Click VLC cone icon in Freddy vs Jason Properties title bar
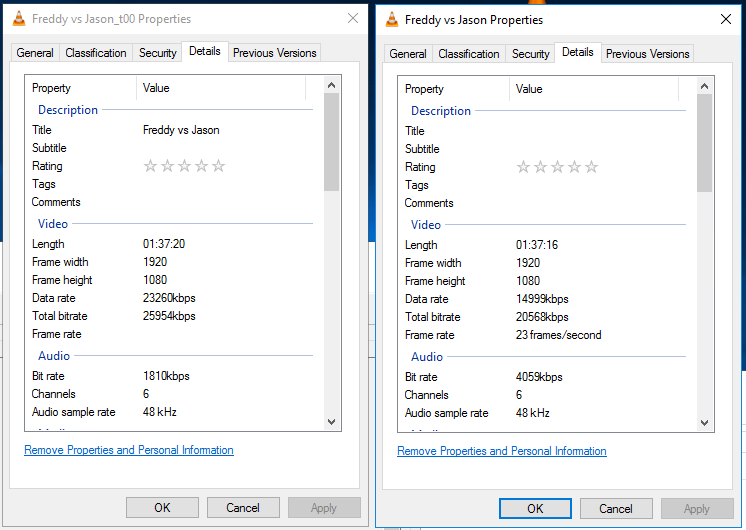746x530 pixels. pos(392,20)
